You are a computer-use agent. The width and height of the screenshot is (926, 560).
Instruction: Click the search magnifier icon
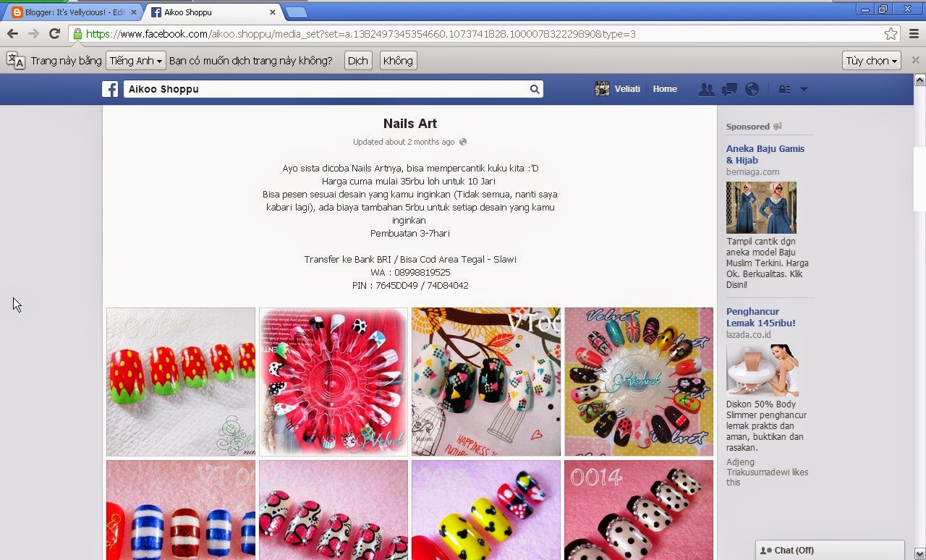[535, 89]
